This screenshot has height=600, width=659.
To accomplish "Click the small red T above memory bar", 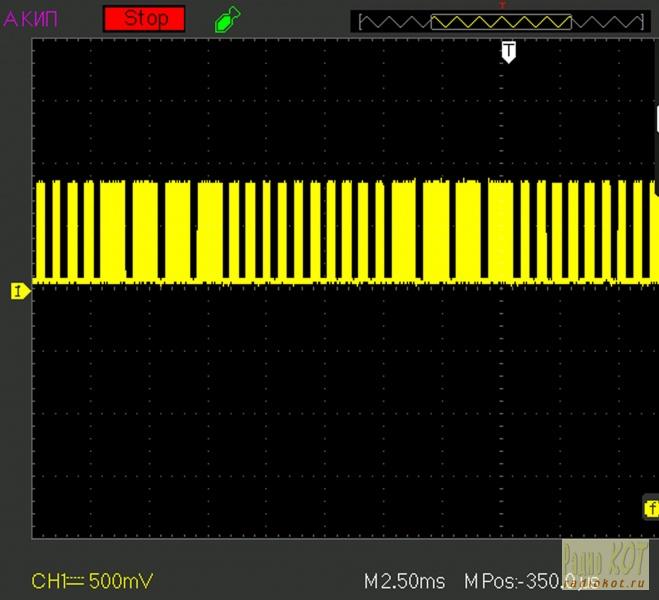I will pyautogui.click(x=502, y=6).
